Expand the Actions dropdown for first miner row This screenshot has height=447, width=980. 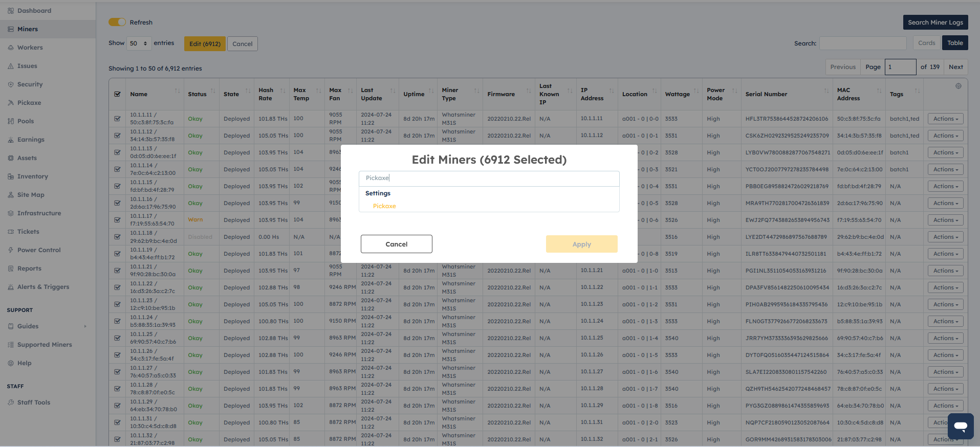pos(945,119)
